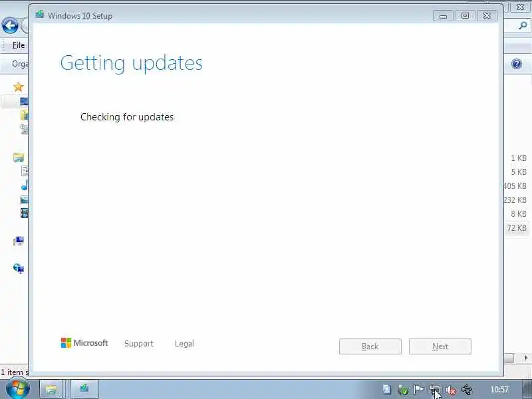Click the network monitor tray icon

(435, 390)
